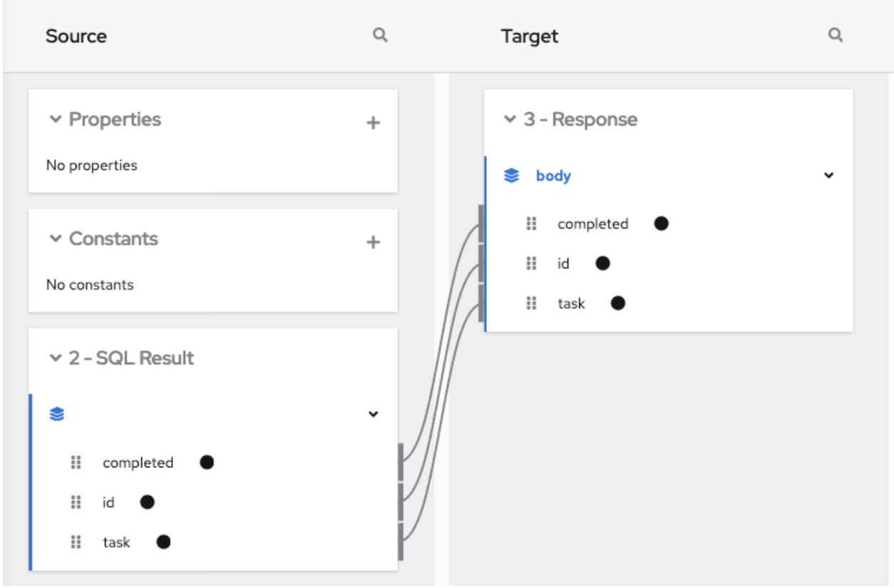The width and height of the screenshot is (894, 588).
Task: Click the Target search magnifier icon
Action: click(835, 35)
